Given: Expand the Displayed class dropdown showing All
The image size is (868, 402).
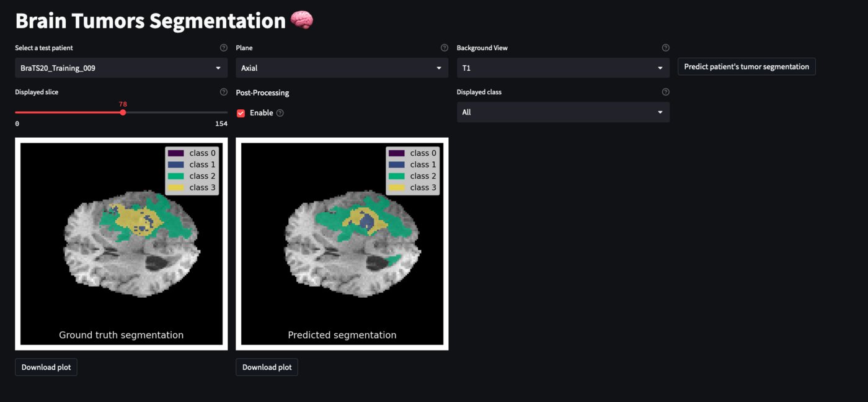Looking at the screenshot, I should point(562,112).
